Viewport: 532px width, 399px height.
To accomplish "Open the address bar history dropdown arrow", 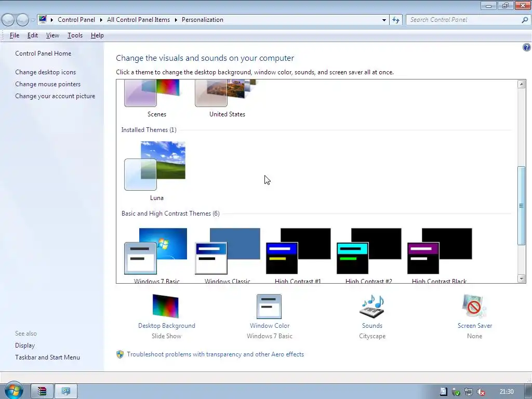I will pos(384,20).
